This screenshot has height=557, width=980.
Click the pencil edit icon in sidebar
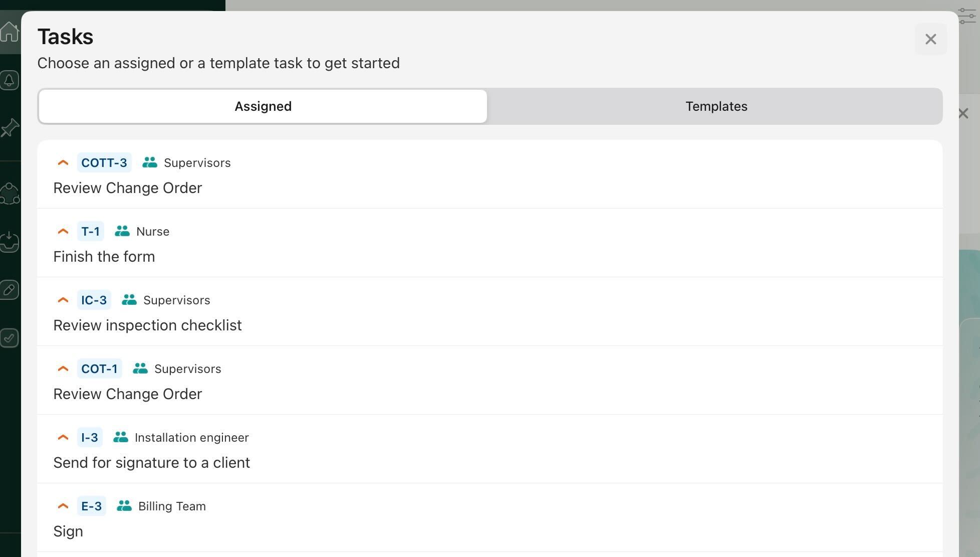tap(10, 290)
